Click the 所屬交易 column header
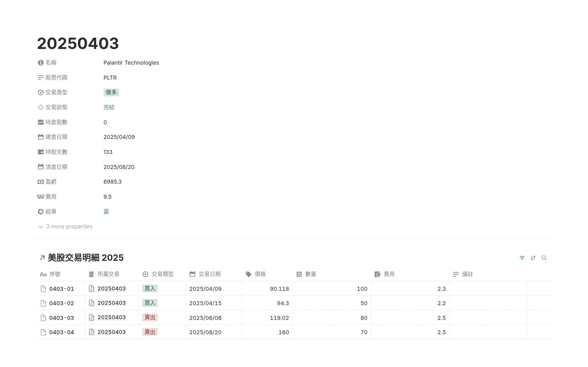The width and height of the screenshot is (588, 367). (112, 275)
